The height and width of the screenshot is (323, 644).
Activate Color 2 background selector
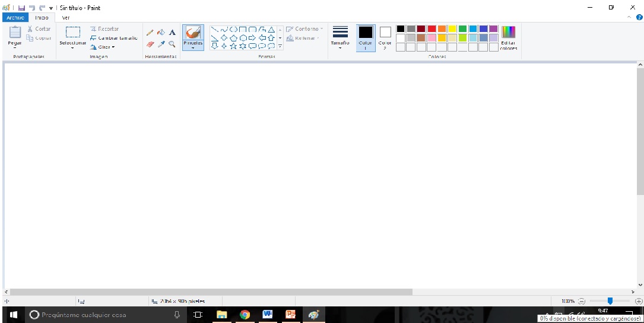click(385, 38)
